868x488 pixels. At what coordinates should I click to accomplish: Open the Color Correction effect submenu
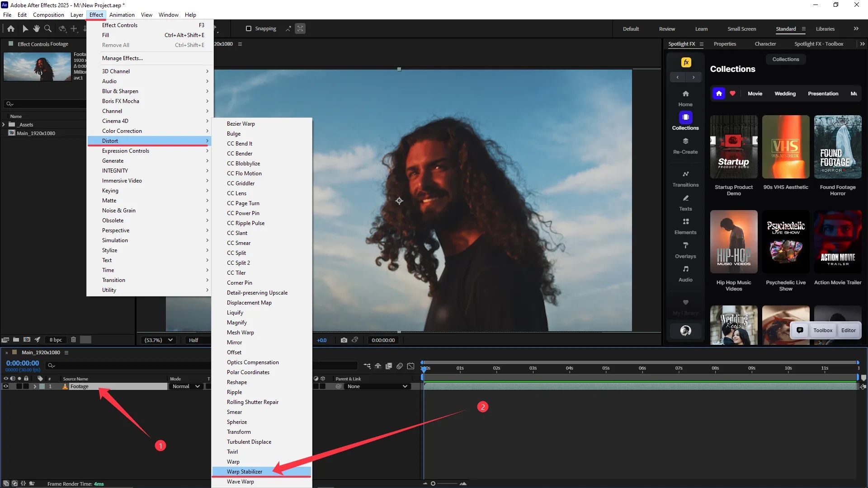(x=150, y=131)
